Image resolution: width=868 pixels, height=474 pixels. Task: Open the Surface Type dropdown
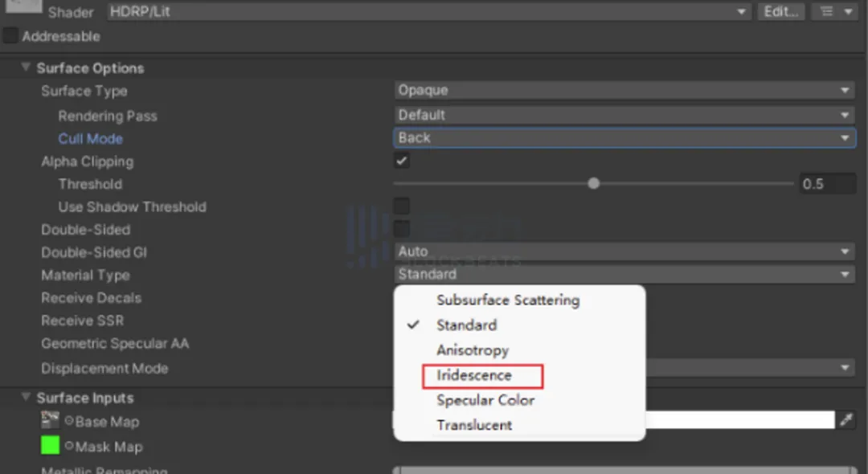624,91
